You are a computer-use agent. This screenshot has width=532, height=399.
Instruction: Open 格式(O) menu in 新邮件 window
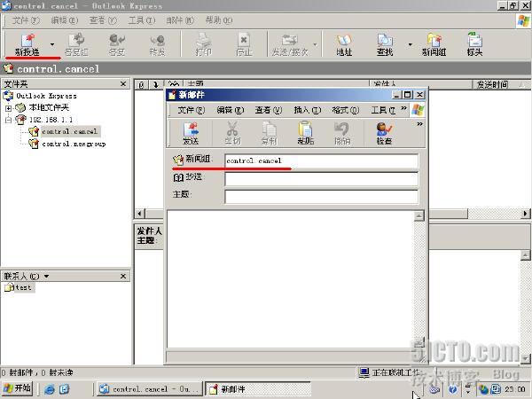[346, 110]
